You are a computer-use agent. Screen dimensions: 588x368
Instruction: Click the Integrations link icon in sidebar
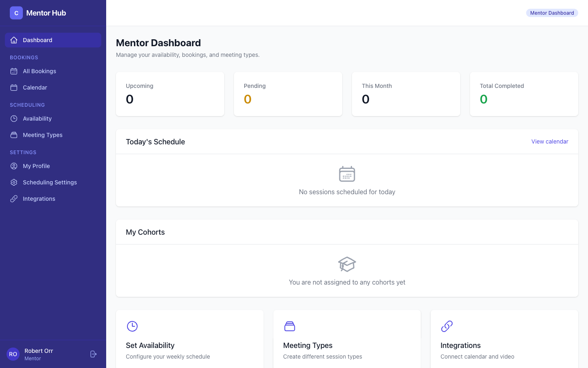coord(14,199)
